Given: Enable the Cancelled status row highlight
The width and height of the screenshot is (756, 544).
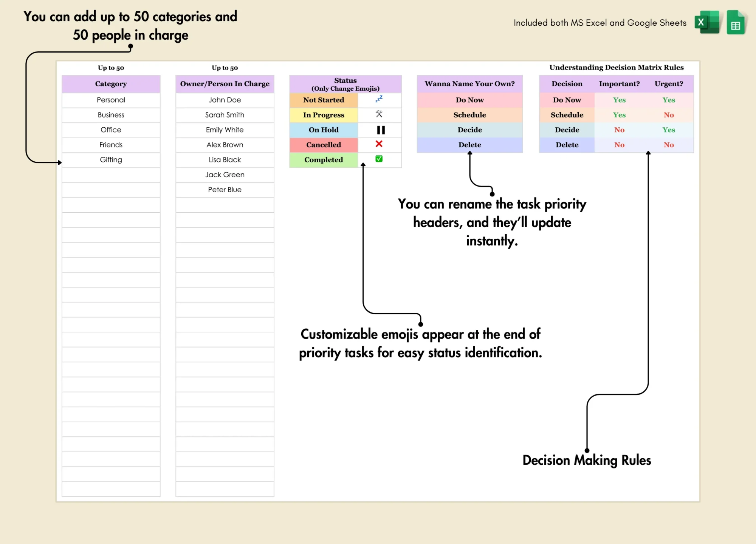Looking at the screenshot, I should pos(323,145).
